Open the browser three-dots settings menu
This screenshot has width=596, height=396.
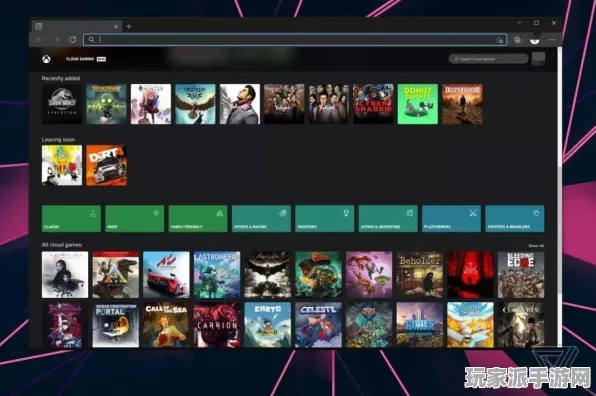point(552,40)
